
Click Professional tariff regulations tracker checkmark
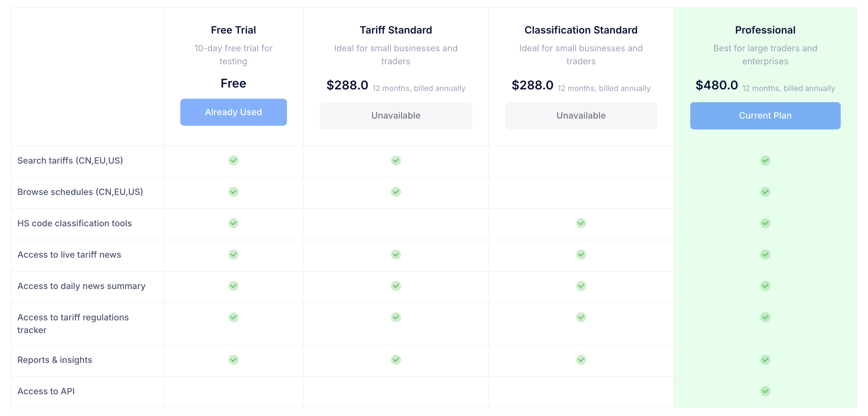(765, 317)
